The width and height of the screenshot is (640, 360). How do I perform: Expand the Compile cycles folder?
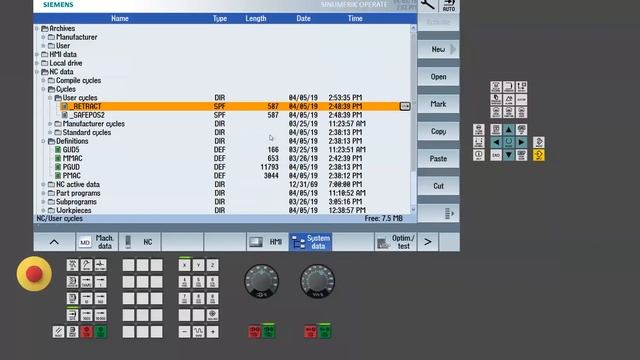click(x=43, y=80)
